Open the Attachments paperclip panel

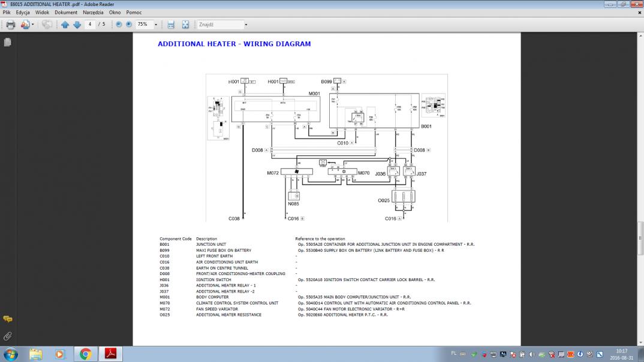pyautogui.click(x=7, y=336)
